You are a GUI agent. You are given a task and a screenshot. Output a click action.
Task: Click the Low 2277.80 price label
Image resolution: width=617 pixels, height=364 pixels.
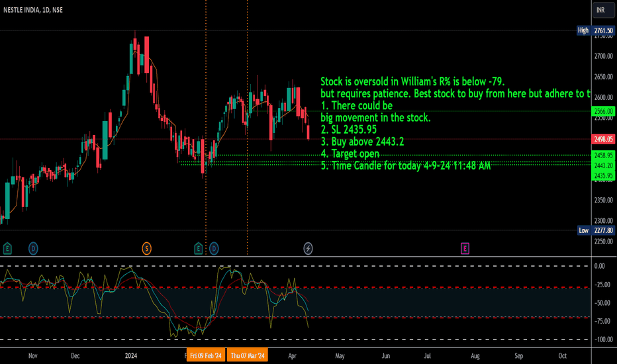point(596,230)
